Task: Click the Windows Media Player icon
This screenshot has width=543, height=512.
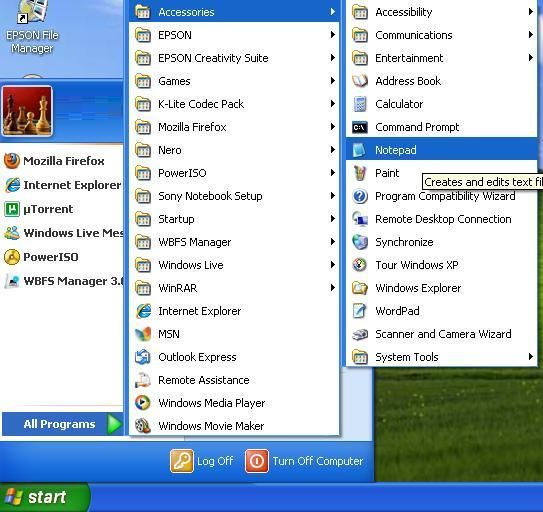Action: [x=143, y=403]
